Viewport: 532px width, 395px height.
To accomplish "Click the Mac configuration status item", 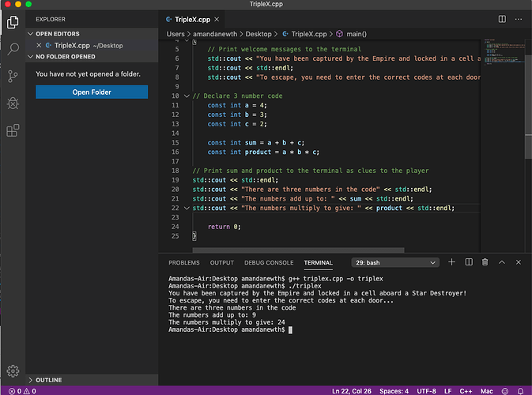I will tap(486, 391).
